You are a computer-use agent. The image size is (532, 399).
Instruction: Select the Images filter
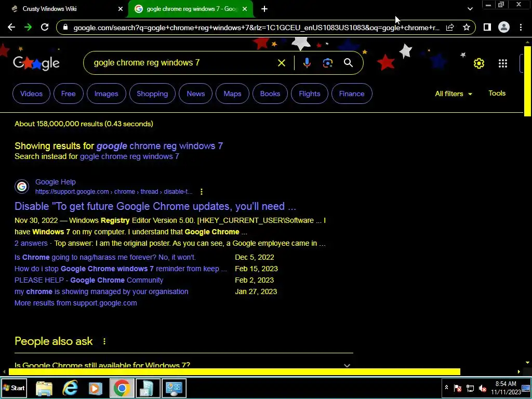click(x=106, y=94)
